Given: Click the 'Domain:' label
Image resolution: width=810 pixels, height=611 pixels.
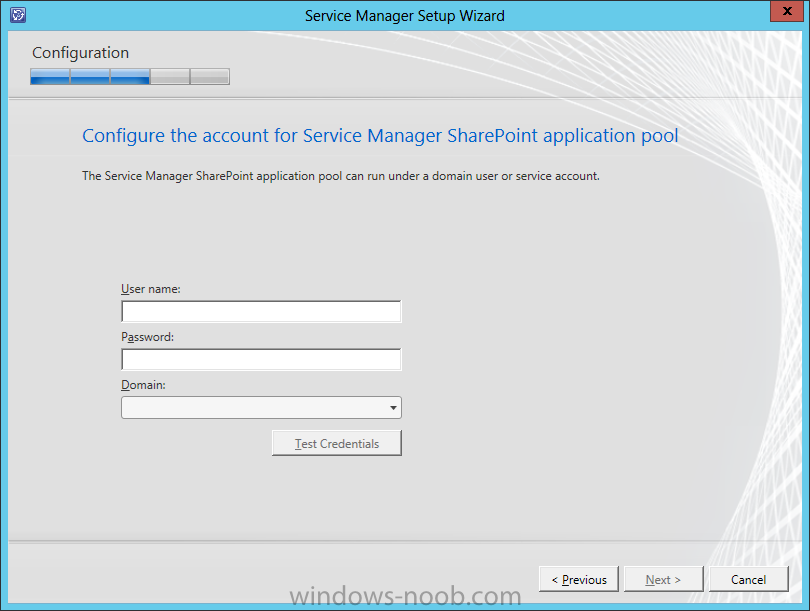Looking at the screenshot, I should click(x=143, y=385).
